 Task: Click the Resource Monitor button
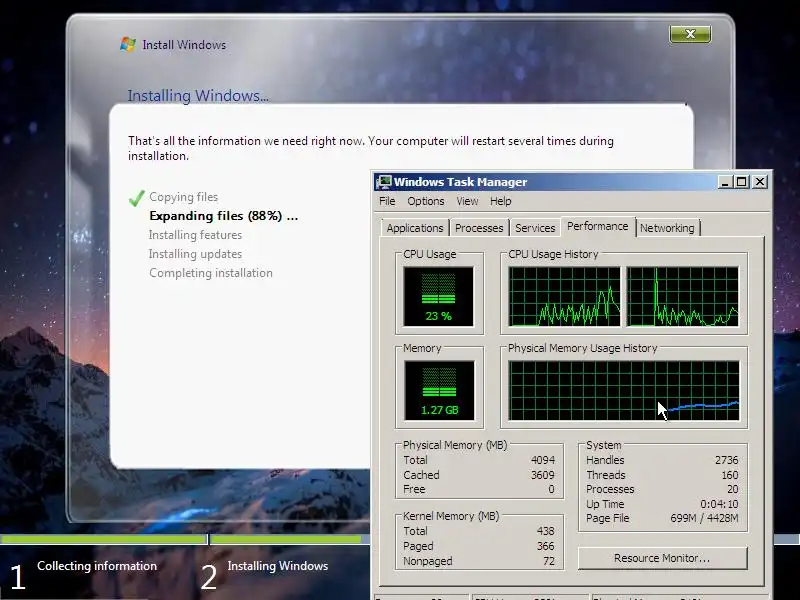pyautogui.click(x=662, y=558)
